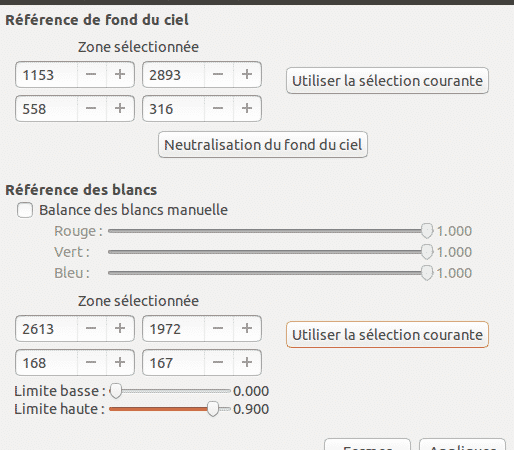Click Neutralisation du fond du ciel button
Viewport: 514px width, 450px height.
pos(263,145)
